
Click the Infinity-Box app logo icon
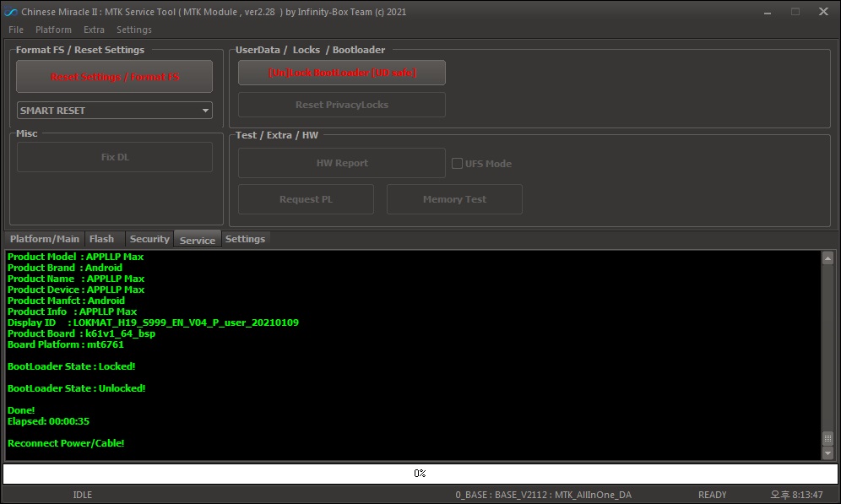10,12
